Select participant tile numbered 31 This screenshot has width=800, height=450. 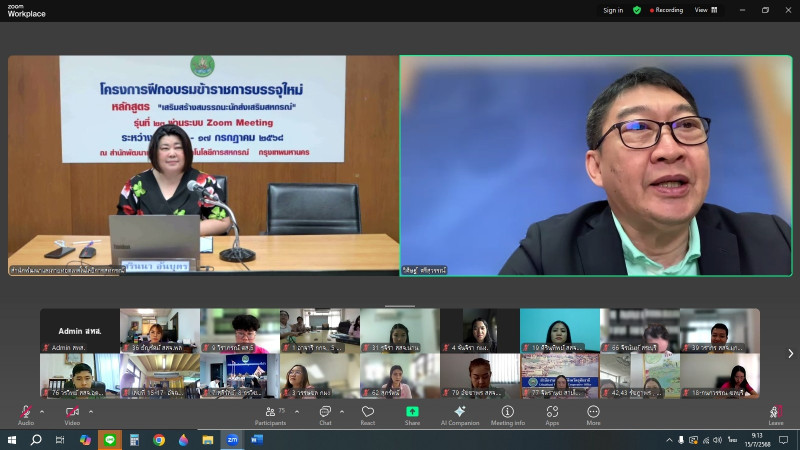(x=399, y=331)
